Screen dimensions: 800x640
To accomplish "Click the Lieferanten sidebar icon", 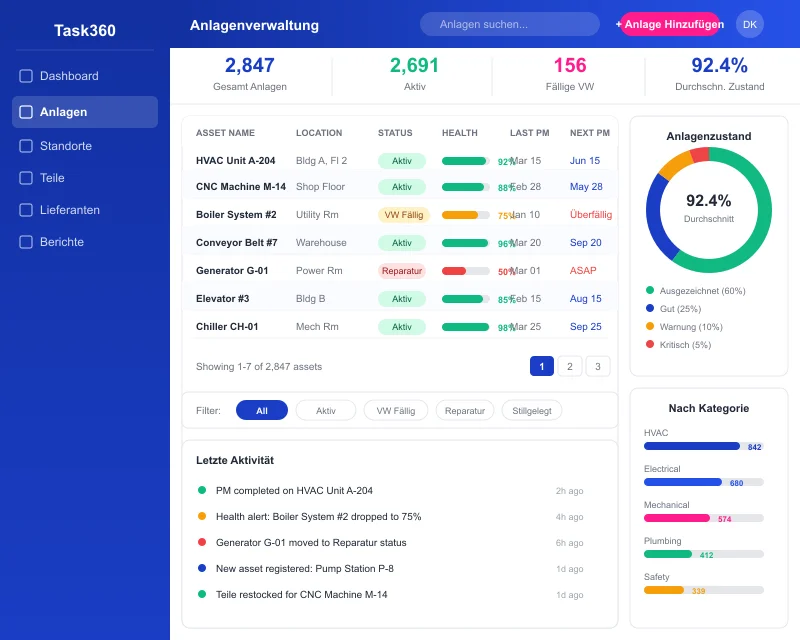I will [25, 210].
